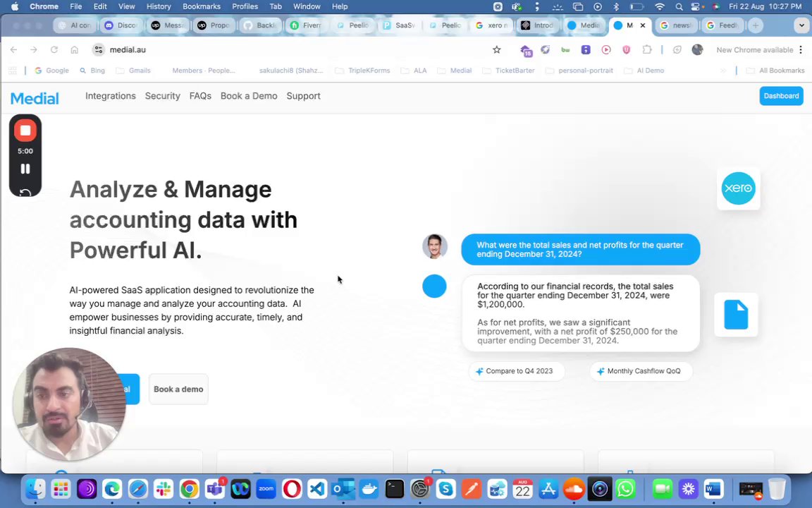This screenshot has width=812, height=508.
Task: Switch to the Fiverr browser tab
Action: (x=307, y=25)
